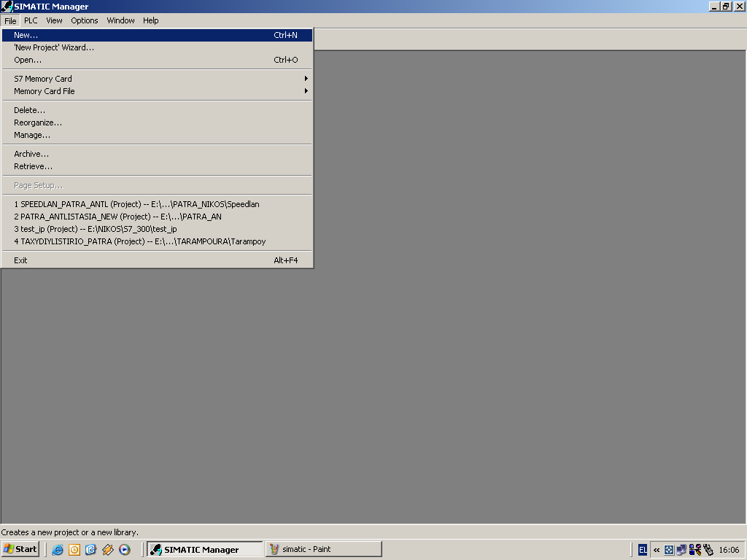The height and width of the screenshot is (560, 747).
Task: Click the pencil-shaped quick launch icon
Action: [x=108, y=550]
